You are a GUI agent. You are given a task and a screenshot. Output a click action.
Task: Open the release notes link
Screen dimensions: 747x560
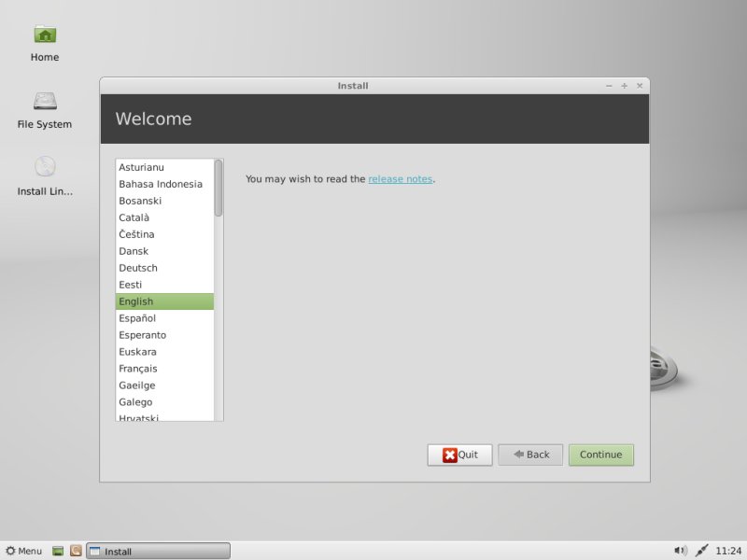401,179
